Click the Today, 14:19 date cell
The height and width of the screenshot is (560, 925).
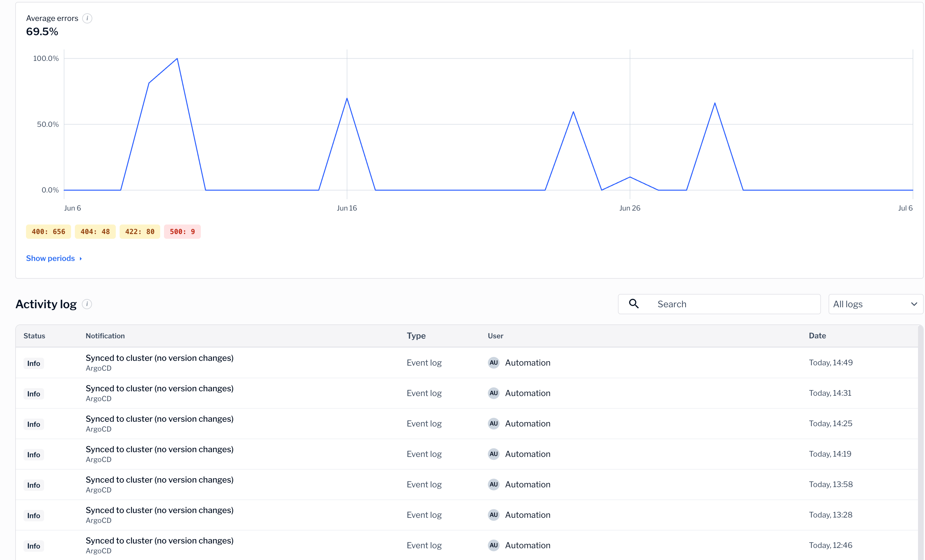[x=830, y=454]
